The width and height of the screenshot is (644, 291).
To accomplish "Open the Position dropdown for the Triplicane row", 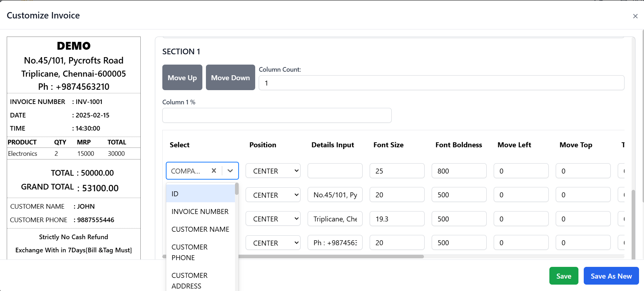I will [x=273, y=219].
